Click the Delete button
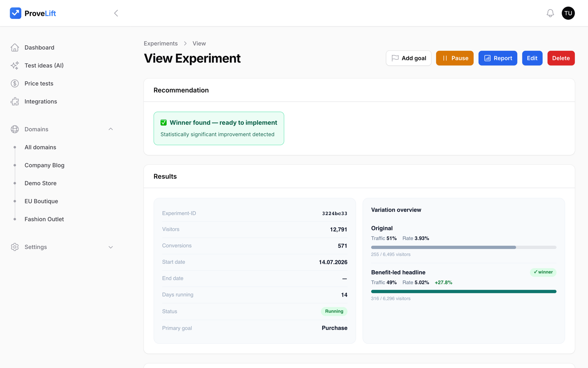Image resolution: width=588 pixels, height=368 pixels. pos(561,58)
